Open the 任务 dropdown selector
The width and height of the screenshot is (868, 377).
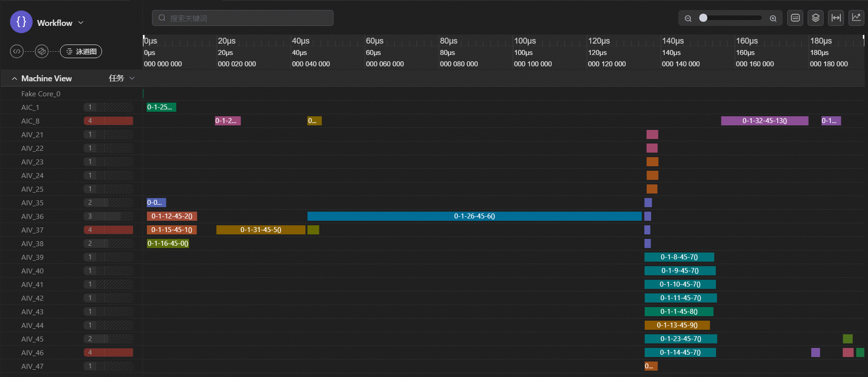click(122, 78)
